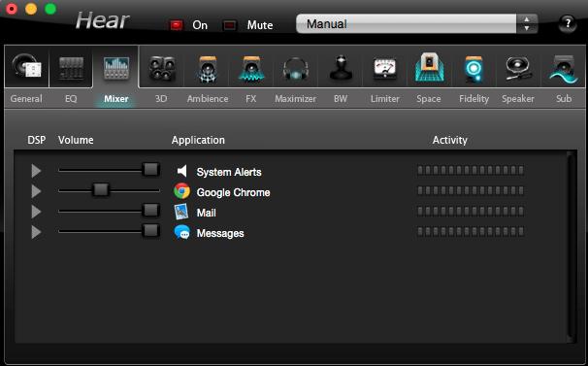This screenshot has height=366, width=588.
Task: Switch to the Ambience tab label
Action: point(208,99)
